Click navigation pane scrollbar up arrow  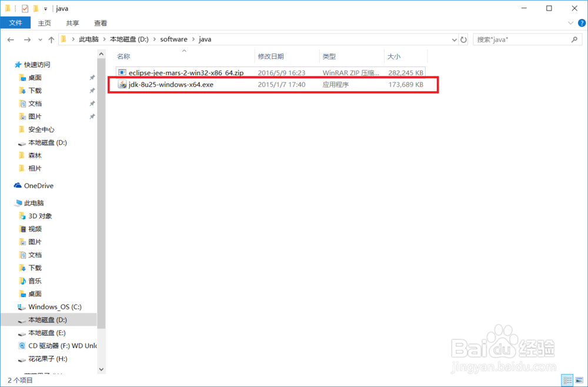(x=101, y=54)
